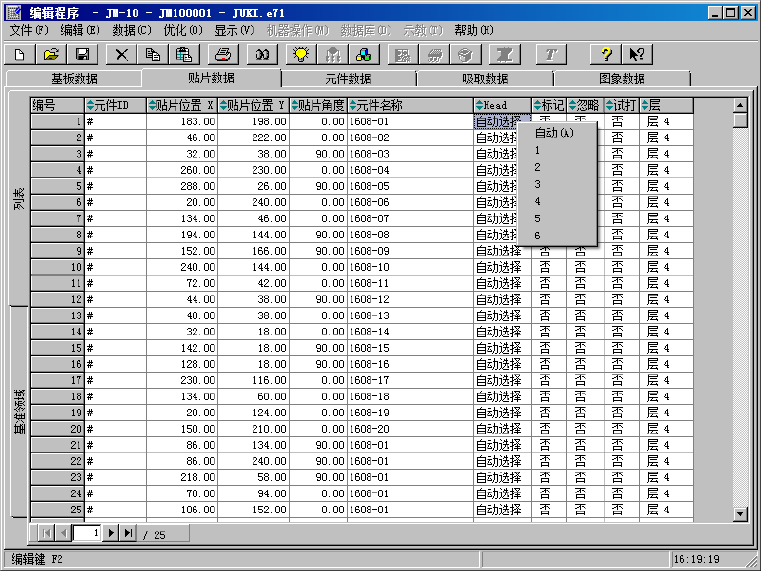This screenshot has width=761, height=571.
Task: Sort by the 贴片位置 X column header
Action: pos(182,105)
